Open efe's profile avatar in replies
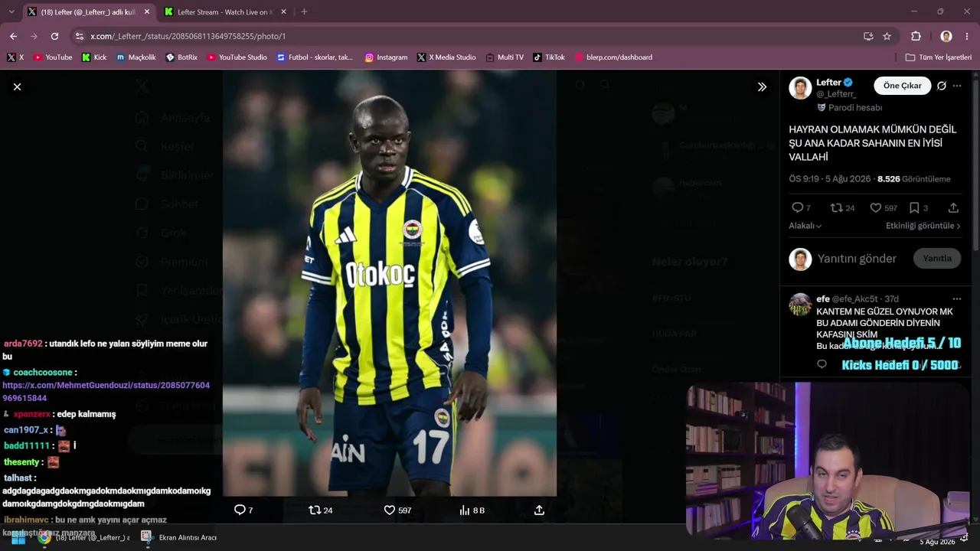 click(801, 305)
